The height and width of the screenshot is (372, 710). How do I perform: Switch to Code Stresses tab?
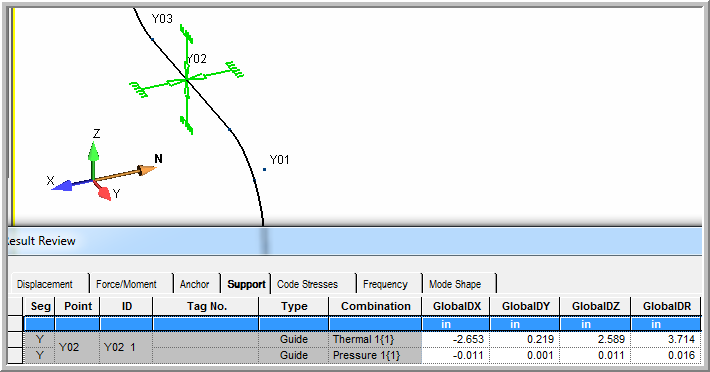[x=307, y=284]
